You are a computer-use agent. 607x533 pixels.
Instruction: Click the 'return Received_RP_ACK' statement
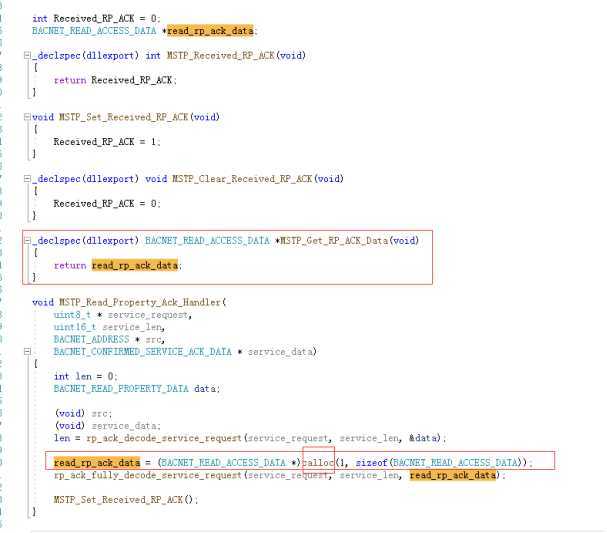tap(115, 80)
